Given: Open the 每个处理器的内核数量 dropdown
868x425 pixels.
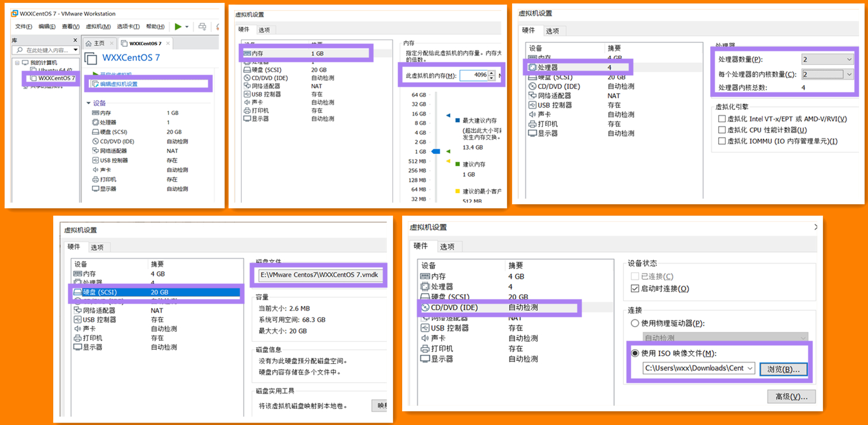Looking at the screenshot, I should click(x=827, y=74).
